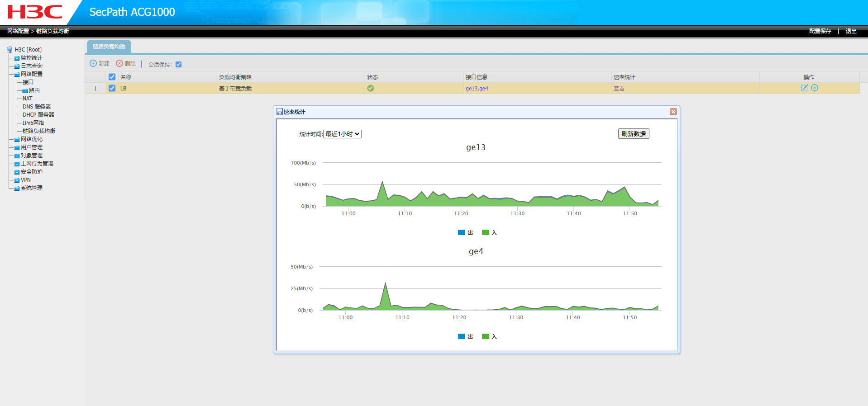Click the green status icon for LB
868x406 pixels.
(x=371, y=89)
